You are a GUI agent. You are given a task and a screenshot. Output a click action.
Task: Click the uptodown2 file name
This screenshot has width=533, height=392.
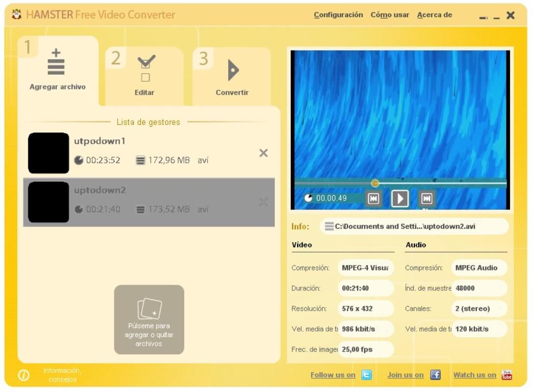click(x=100, y=190)
